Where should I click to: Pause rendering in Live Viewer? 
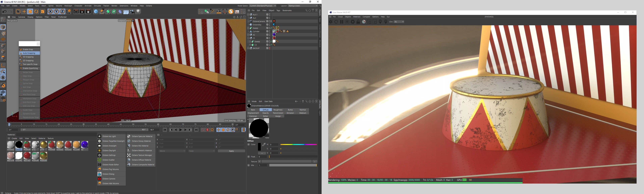[x=341, y=22]
